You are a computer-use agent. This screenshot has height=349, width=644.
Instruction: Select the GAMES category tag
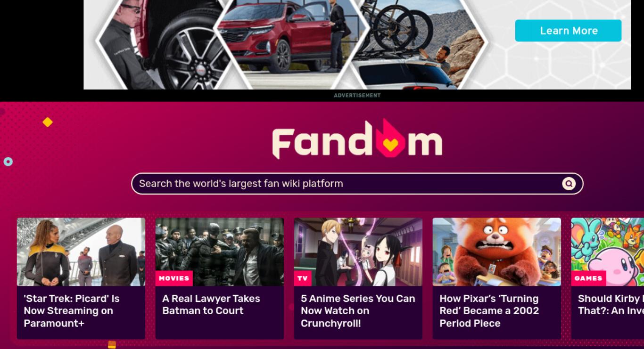tap(588, 278)
